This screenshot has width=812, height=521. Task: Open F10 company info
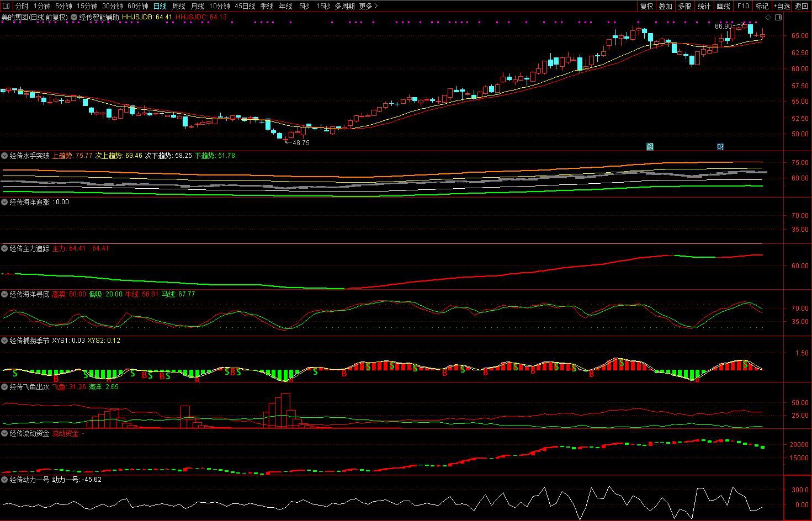(x=743, y=6)
